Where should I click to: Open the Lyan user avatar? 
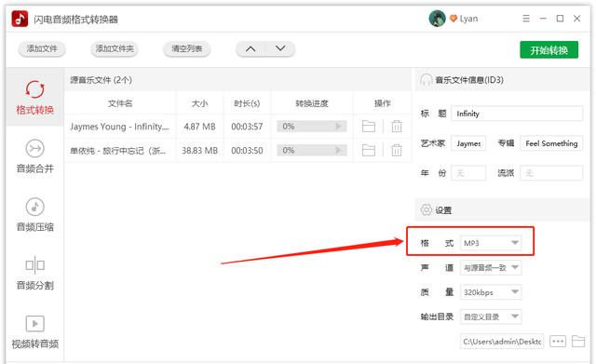click(x=437, y=19)
